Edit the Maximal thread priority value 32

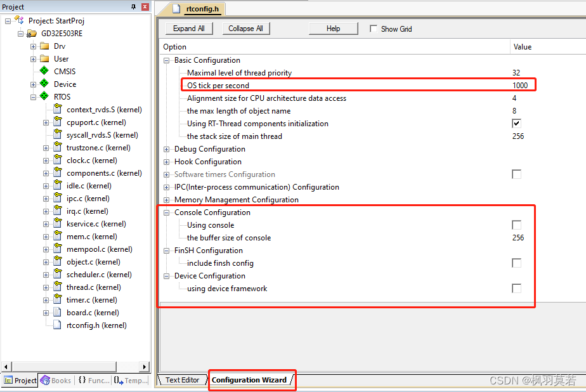[516, 73]
